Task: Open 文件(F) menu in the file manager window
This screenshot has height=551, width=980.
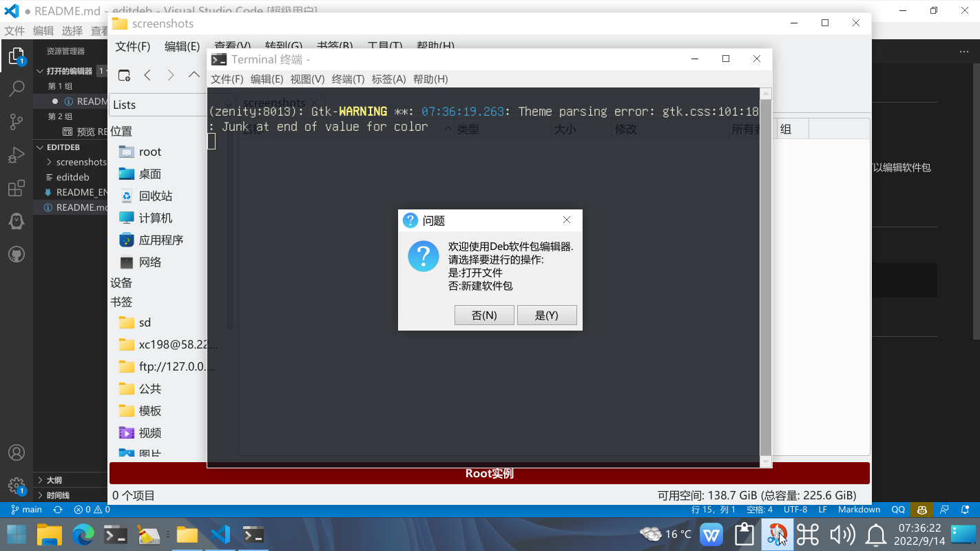Action: [x=133, y=46]
